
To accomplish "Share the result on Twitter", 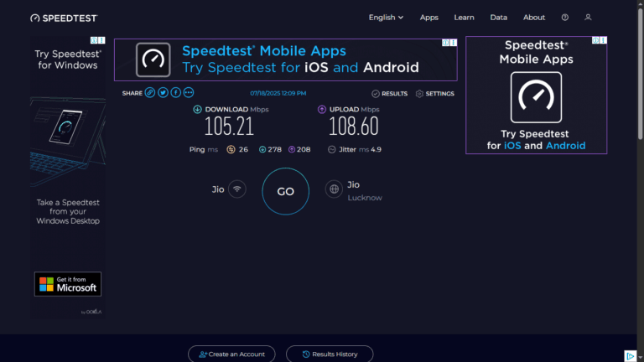I will [163, 93].
